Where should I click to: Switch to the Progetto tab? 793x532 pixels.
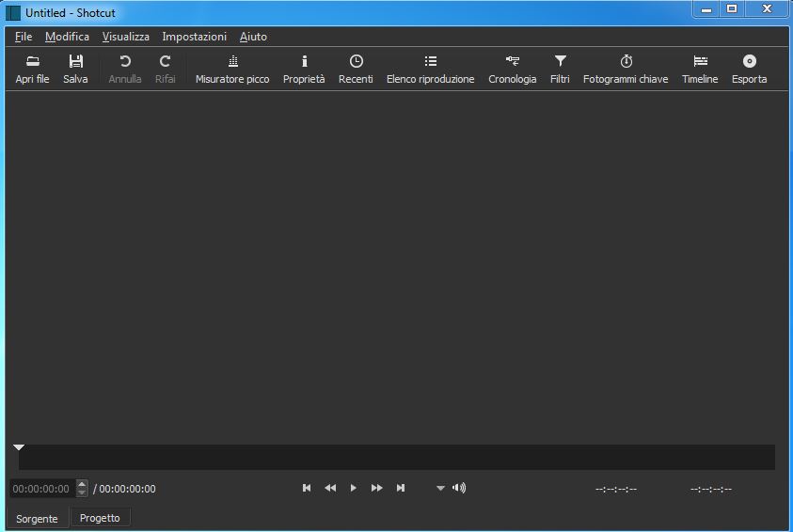point(100,518)
